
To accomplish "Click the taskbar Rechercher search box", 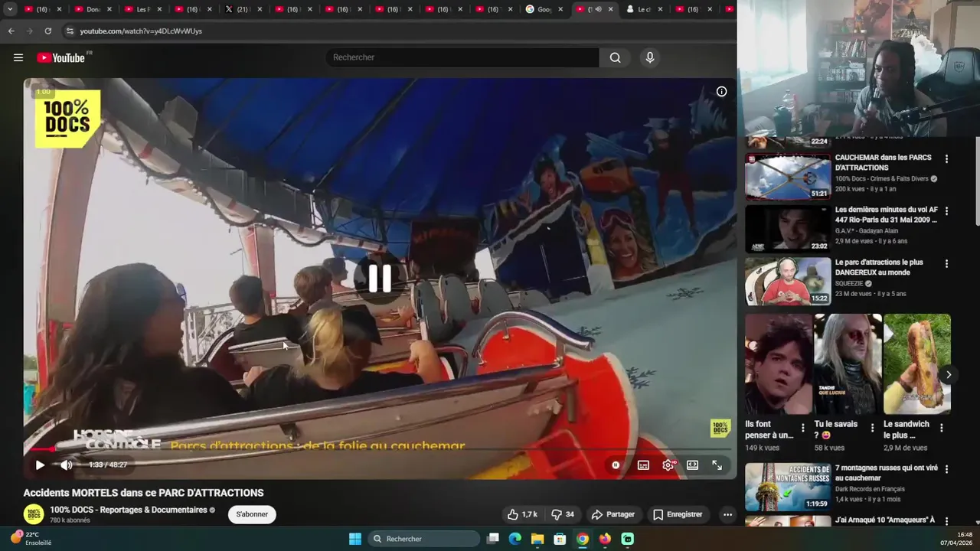I will click(423, 539).
